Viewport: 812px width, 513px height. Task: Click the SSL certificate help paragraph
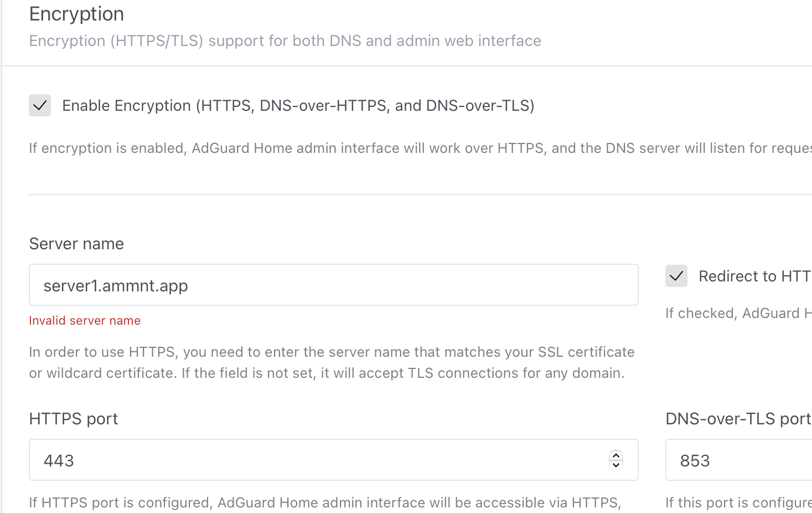click(332, 362)
